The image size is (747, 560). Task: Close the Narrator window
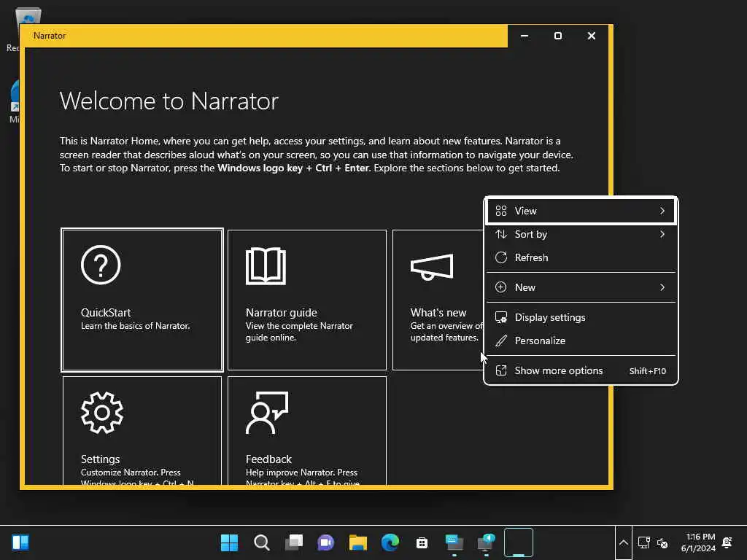coord(591,36)
